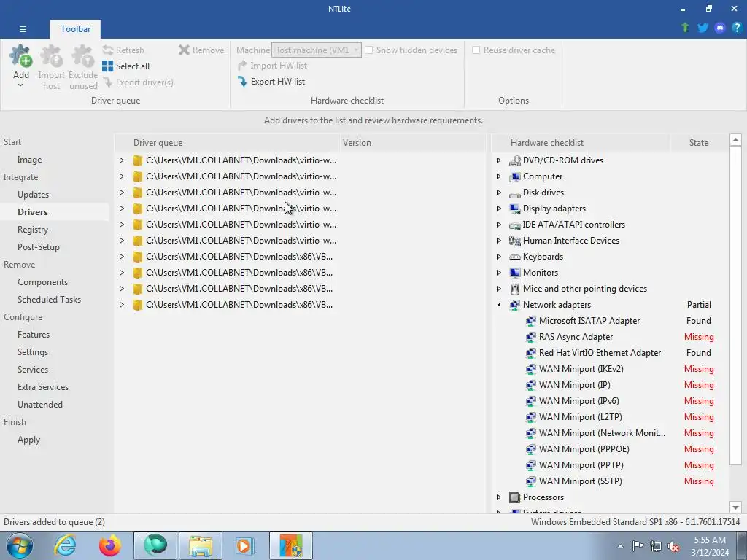This screenshot has width=747, height=560.
Task: Open the Updates page in sidebar
Action: [x=33, y=194]
